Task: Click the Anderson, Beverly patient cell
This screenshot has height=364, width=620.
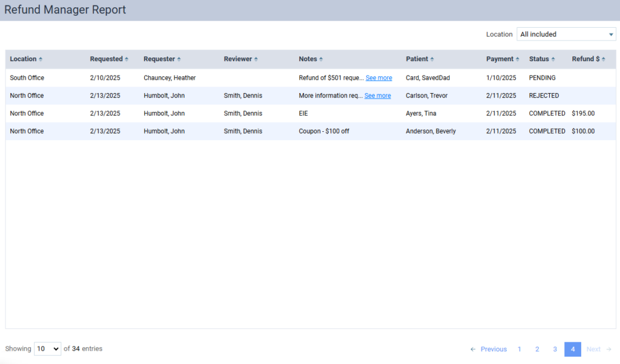Action: tap(430, 131)
